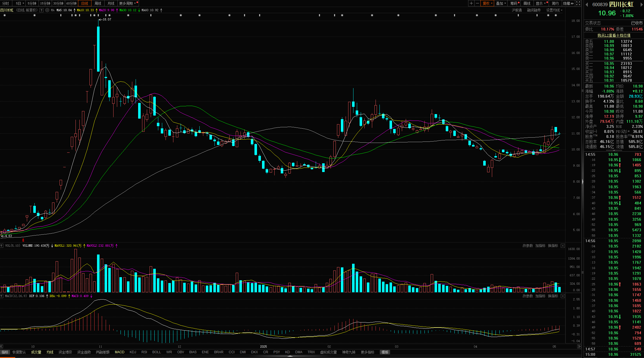Click the 18.07 high price label
Image resolution: width=644 pixels, height=358 pixels.
tap(107, 19)
